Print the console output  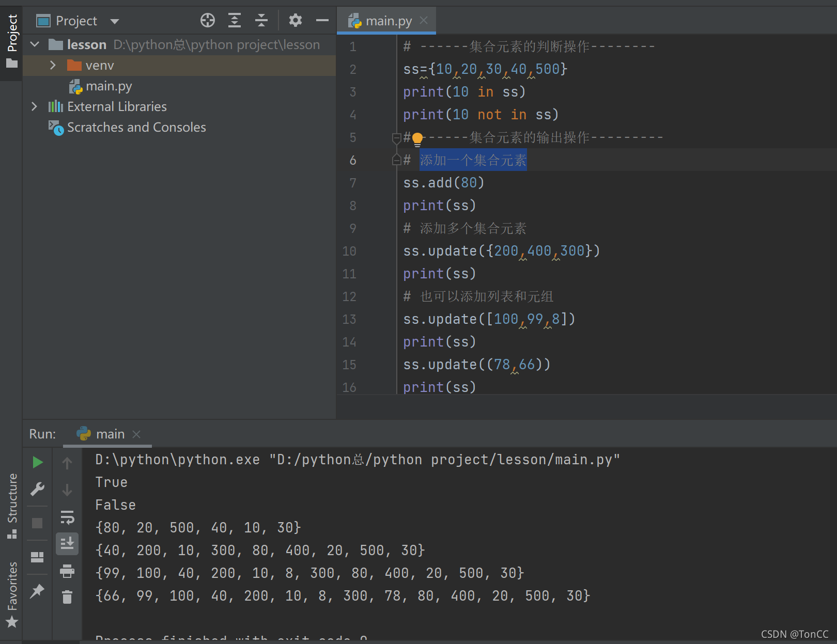(x=67, y=571)
